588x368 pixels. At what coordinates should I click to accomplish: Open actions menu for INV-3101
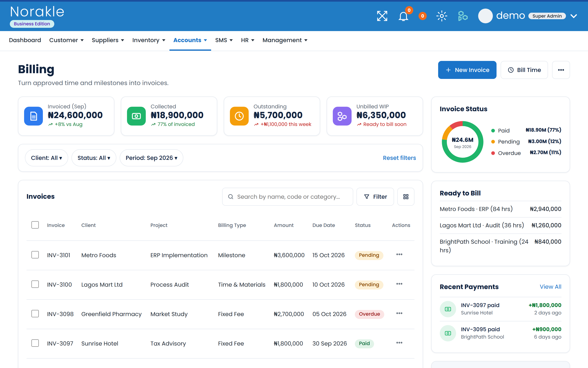pyautogui.click(x=399, y=255)
